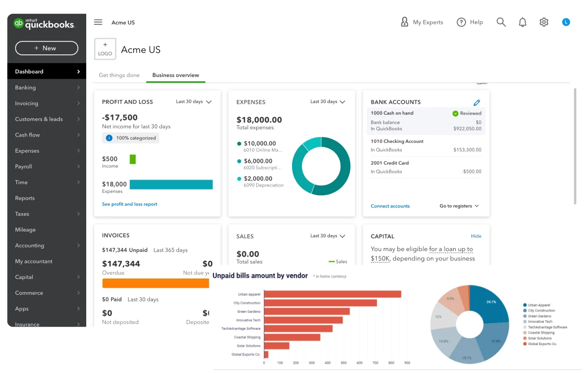Select the 1010 Checking Account row
The image size is (588, 373).
pyautogui.click(x=426, y=145)
